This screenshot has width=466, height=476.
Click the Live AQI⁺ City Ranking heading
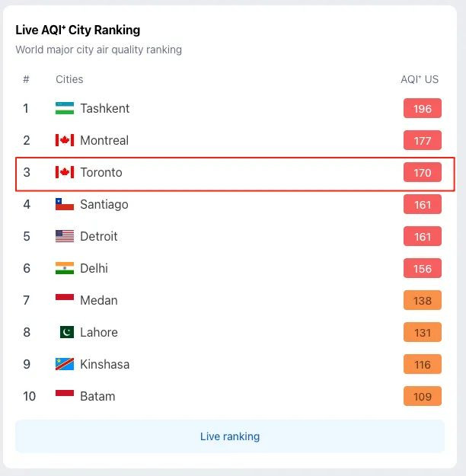click(x=78, y=30)
